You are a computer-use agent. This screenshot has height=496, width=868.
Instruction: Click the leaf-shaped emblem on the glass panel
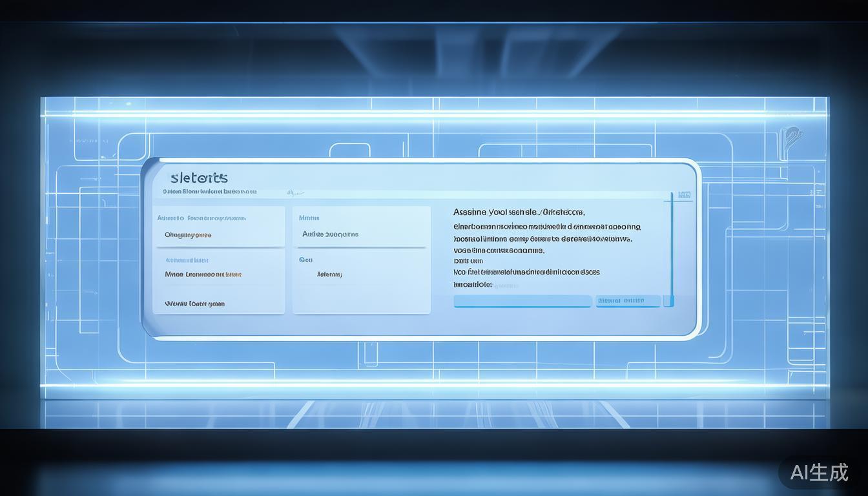pyautogui.click(x=790, y=138)
